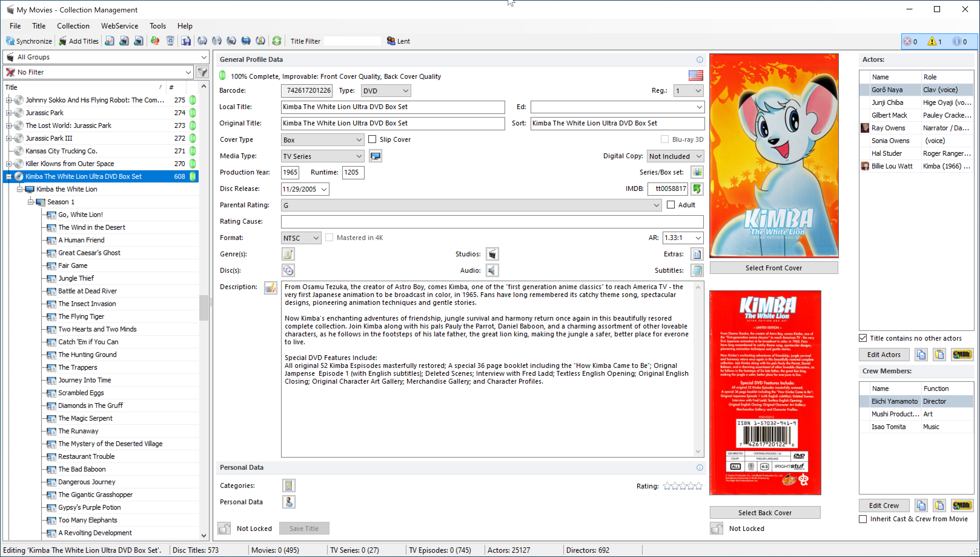Screen dimensions: 980x557
Task: Click the funnel filter icon beside No Filter
Action: point(202,72)
